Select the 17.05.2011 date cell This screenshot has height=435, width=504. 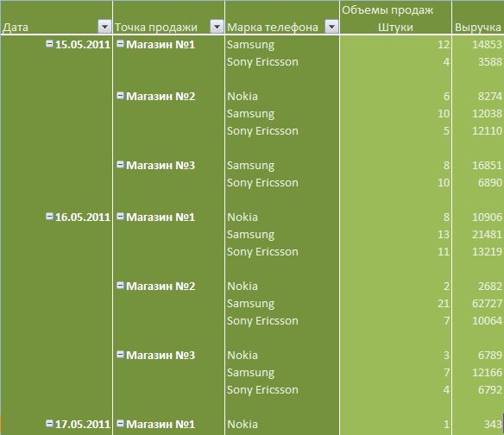pyautogui.click(x=83, y=424)
